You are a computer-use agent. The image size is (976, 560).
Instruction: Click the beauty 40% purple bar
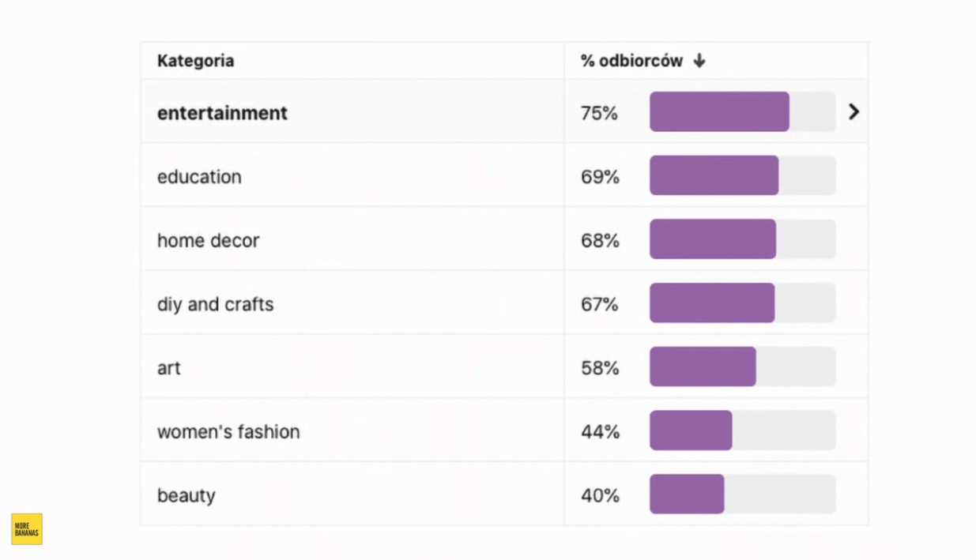pos(687,494)
